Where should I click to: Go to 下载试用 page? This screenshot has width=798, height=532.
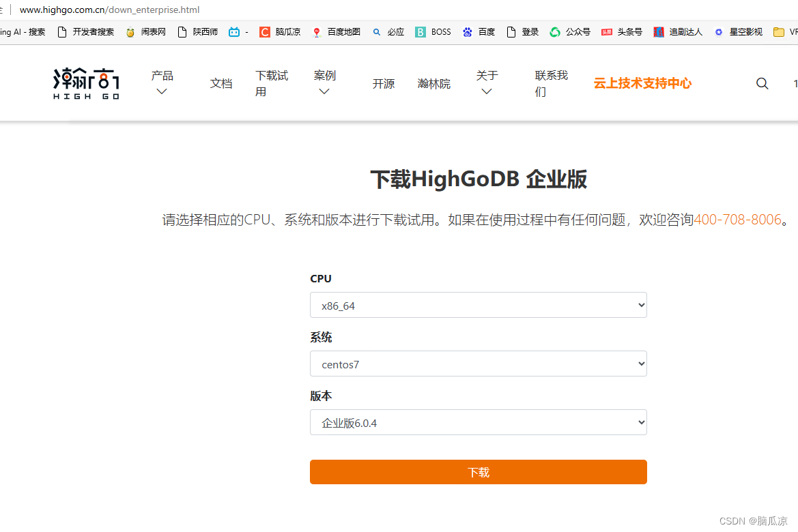pyautogui.click(x=272, y=83)
